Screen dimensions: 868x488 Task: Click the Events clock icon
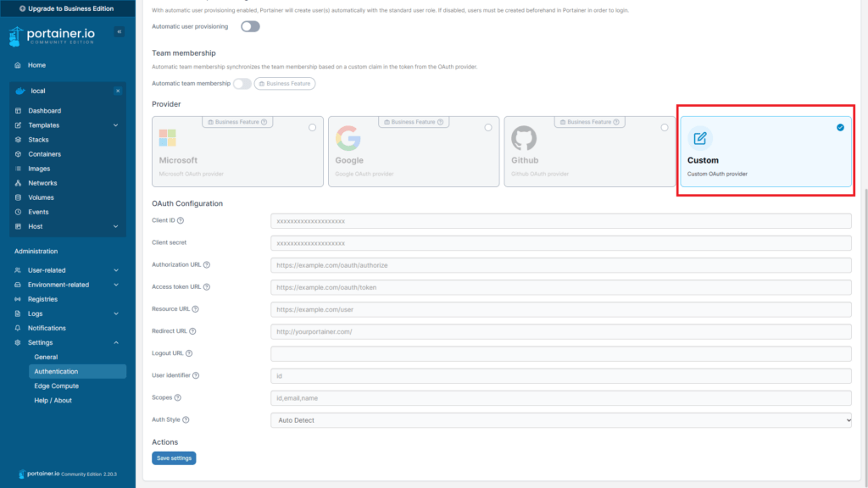tap(19, 212)
